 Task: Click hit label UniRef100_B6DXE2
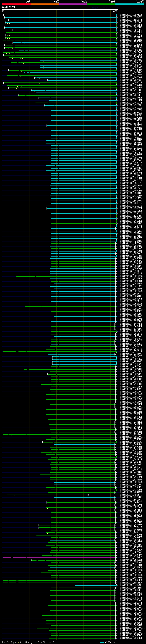(131, 590)
